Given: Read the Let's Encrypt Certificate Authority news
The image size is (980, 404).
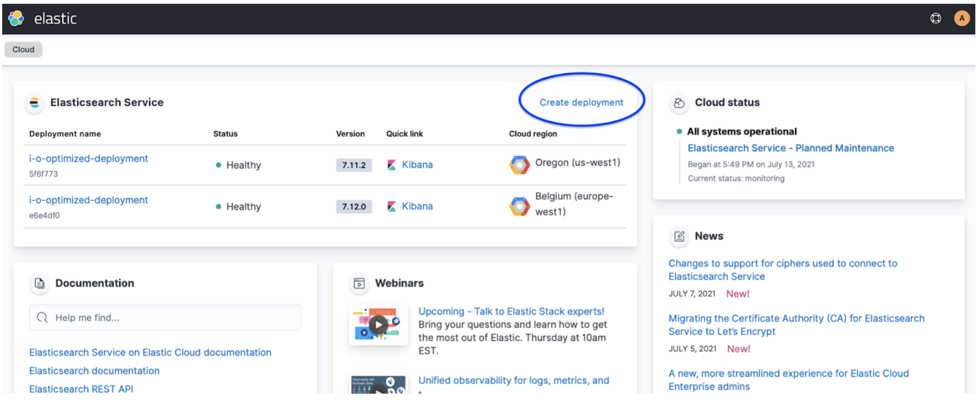Looking at the screenshot, I should (796, 325).
